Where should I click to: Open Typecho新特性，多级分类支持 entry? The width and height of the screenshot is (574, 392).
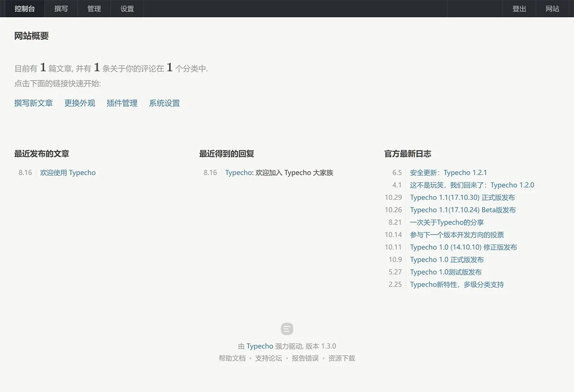pos(457,284)
